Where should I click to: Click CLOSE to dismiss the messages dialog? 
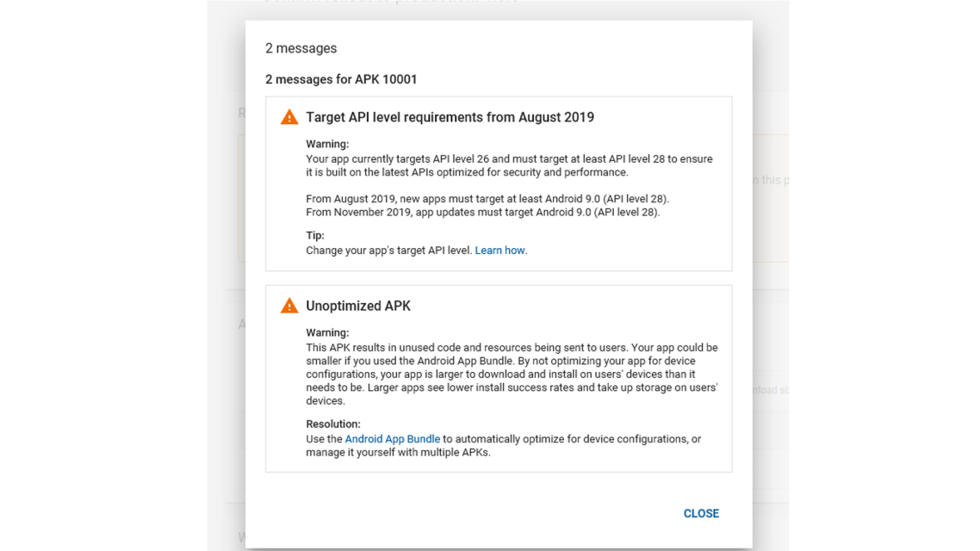[x=701, y=513]
